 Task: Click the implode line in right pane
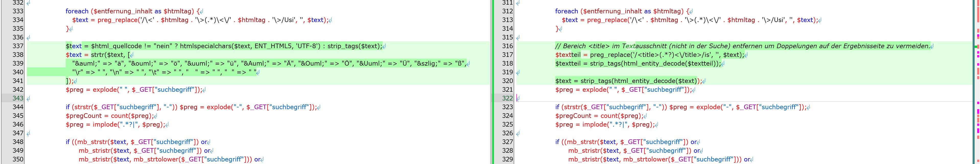click(605, 125)
